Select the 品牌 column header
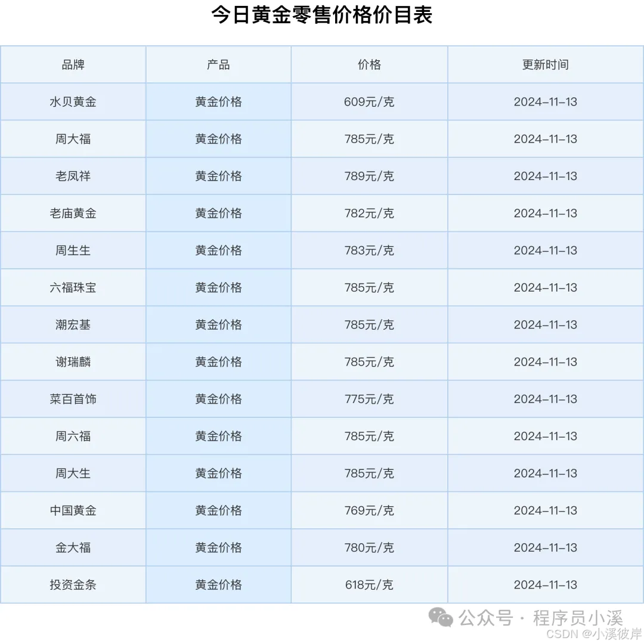 73,64
